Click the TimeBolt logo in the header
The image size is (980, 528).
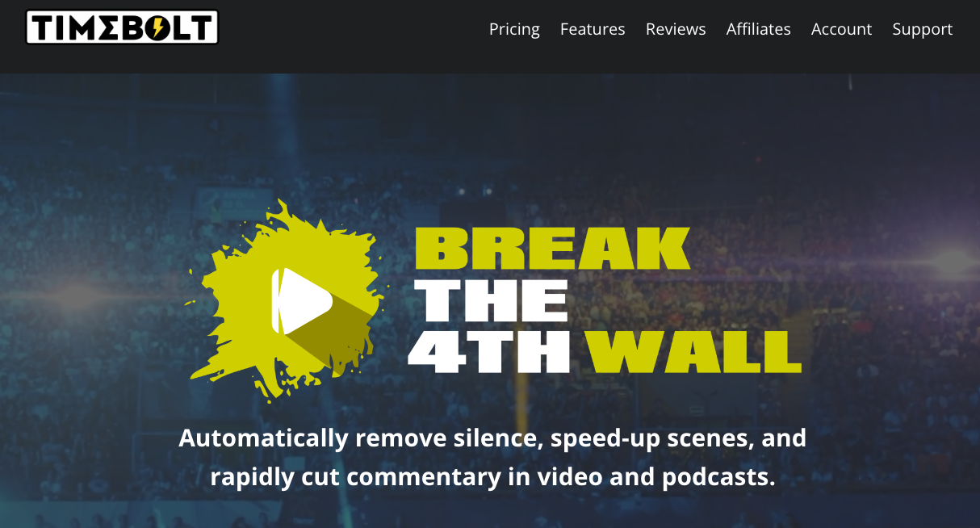tap(122, 27)
